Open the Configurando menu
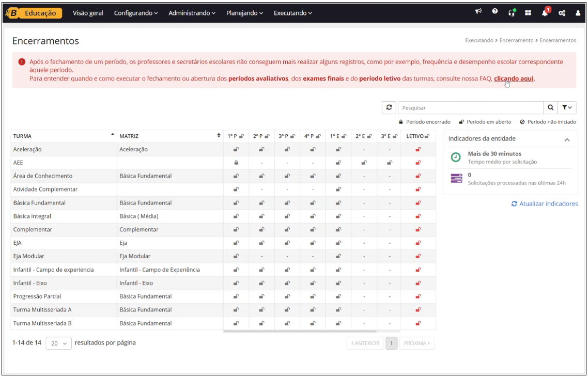588x378 pixels. click(x=136, y=13)
